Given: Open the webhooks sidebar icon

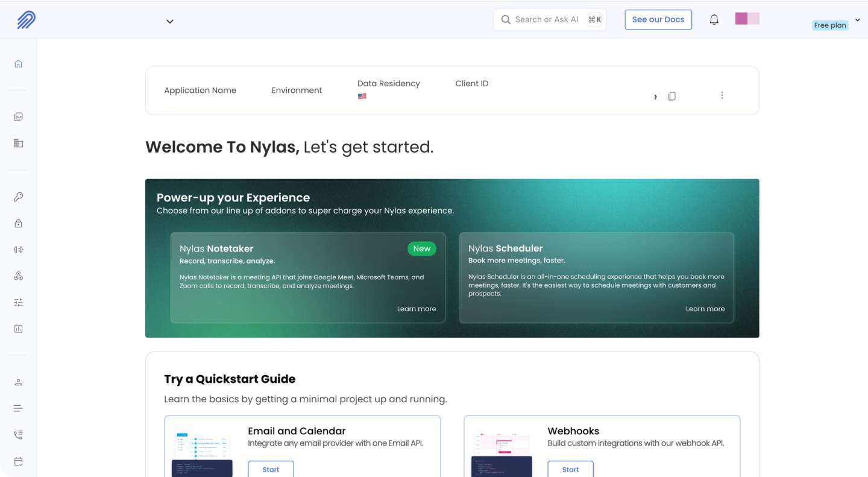Looking at the screenshot, I should pos(18,276).
